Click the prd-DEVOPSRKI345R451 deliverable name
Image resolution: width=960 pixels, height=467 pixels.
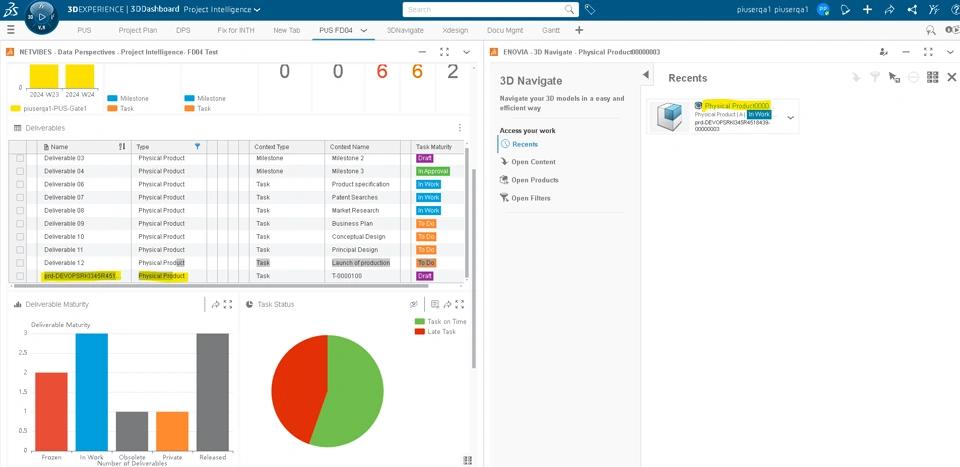[x=80, y=276]
